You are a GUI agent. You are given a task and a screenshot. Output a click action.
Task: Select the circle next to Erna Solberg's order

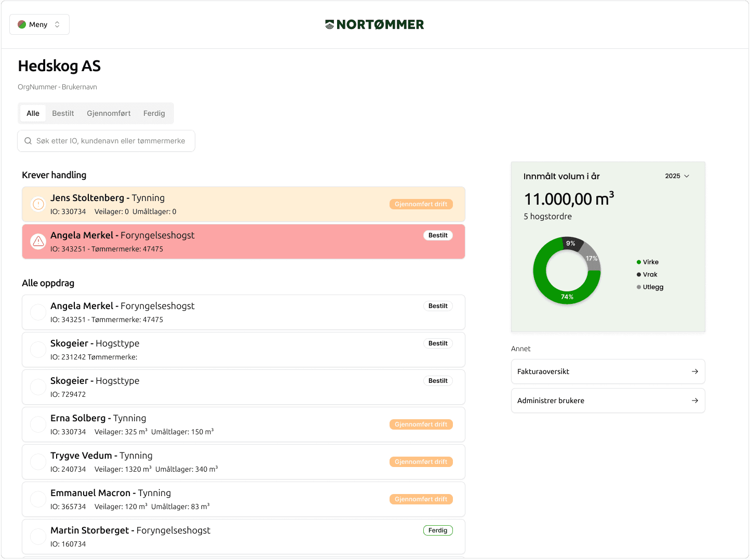pos(38,424)
